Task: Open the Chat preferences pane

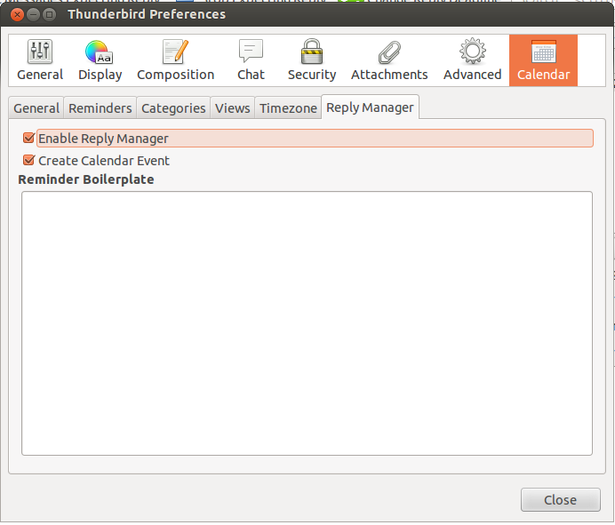Action: click(x=251, y=60)
